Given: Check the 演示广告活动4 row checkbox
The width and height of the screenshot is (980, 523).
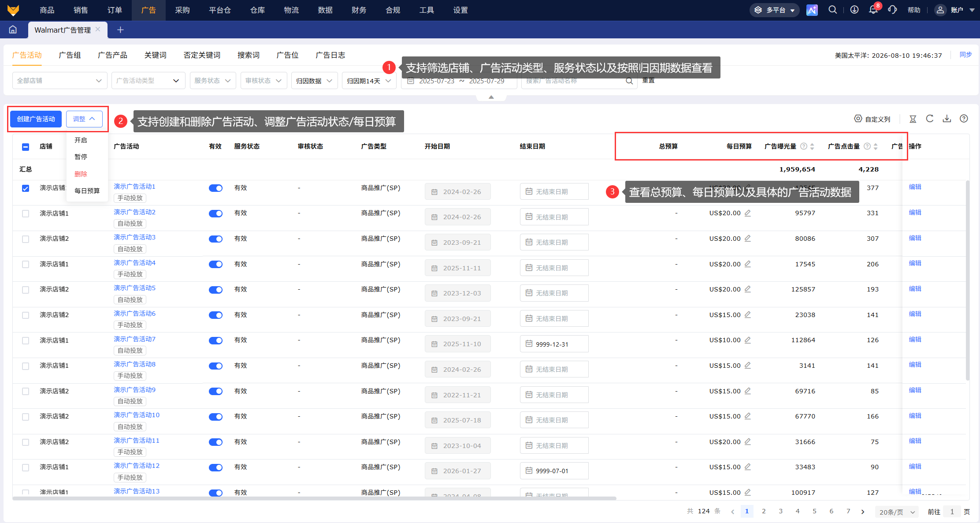Looking at the screenshot, I should 26,264.
